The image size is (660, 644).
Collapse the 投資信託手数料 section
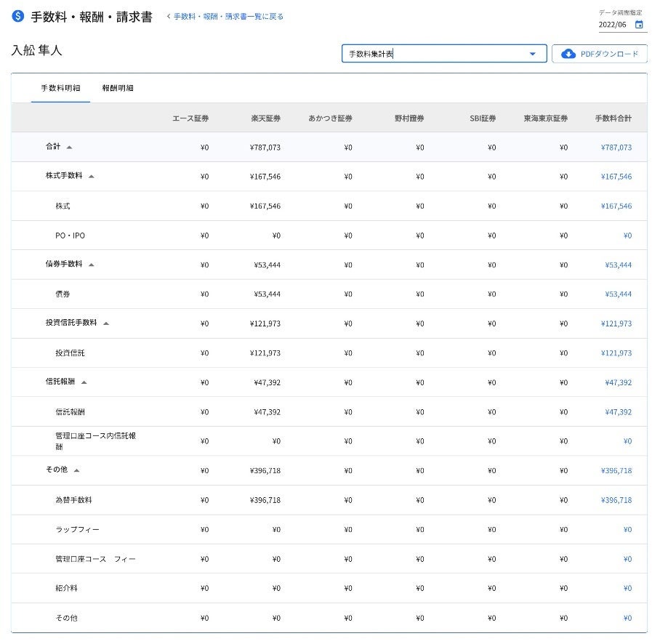click(x=106, y=323)
